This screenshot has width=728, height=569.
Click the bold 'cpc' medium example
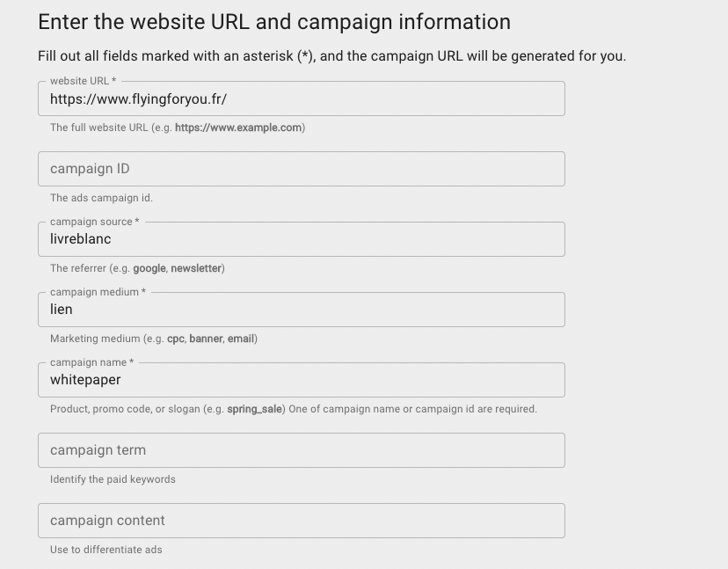coord(176,339)
